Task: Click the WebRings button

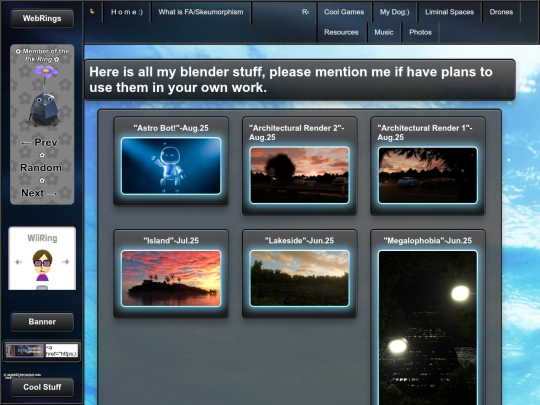Action: [42, 18]
